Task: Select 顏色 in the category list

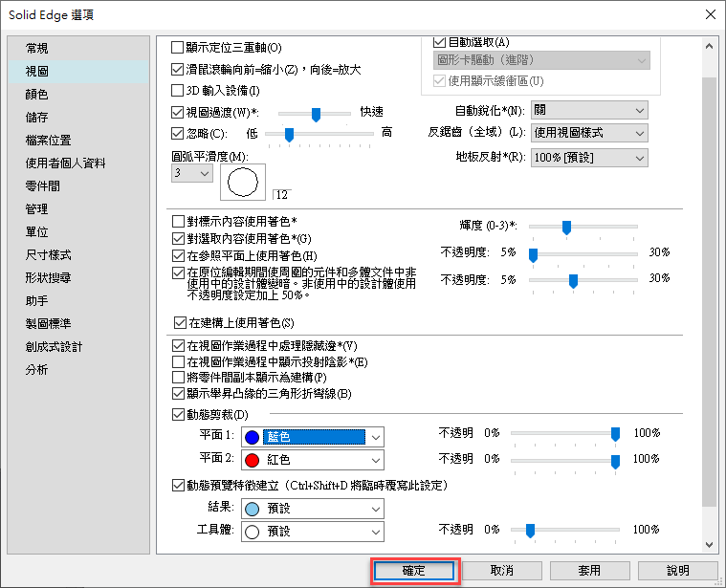Action: (x=37, y=95)
